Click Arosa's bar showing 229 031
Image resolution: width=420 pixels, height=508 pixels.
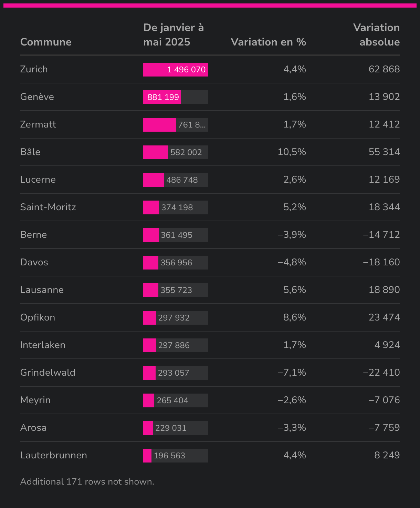(x=176, y=428)
